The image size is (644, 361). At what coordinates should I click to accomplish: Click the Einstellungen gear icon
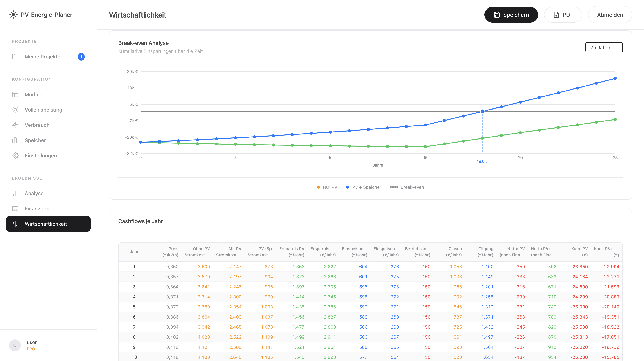pos(15,155)
